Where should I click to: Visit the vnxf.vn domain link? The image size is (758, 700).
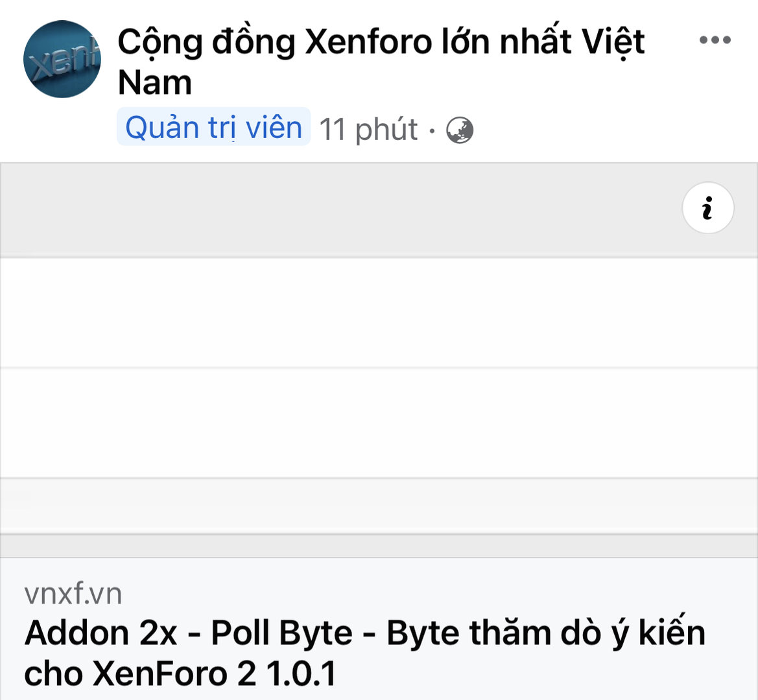73,594
